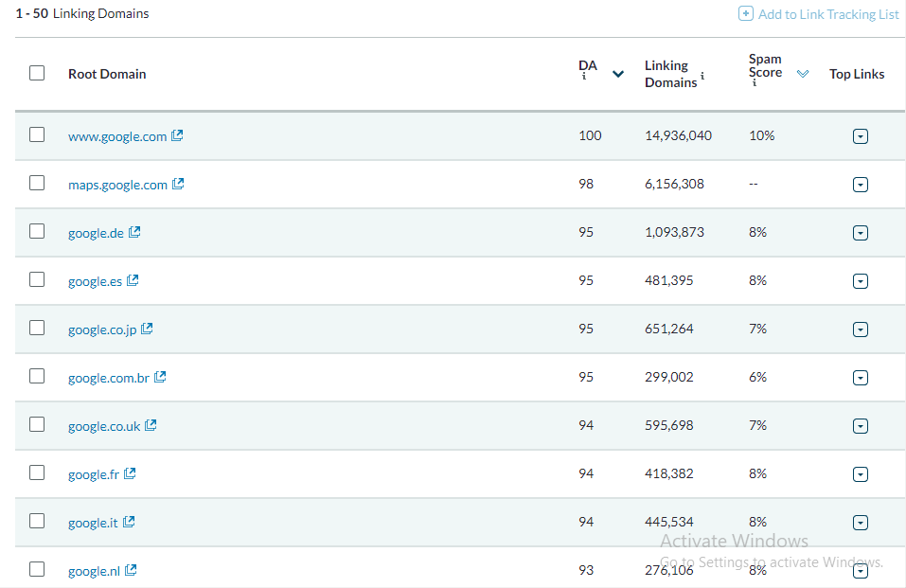Expand Top Links dropdown for google.de
This screenshot has height=588, width=906.
[860, 233]
